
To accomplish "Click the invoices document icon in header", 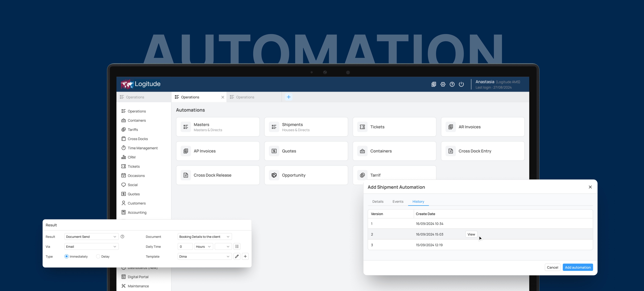I will coord(434,84).
